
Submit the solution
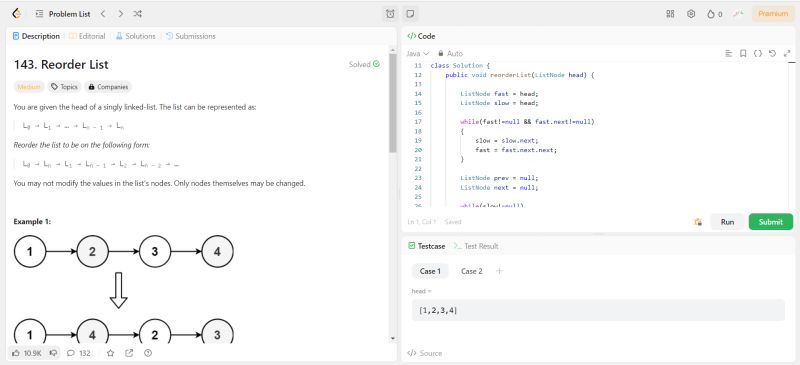770,222
